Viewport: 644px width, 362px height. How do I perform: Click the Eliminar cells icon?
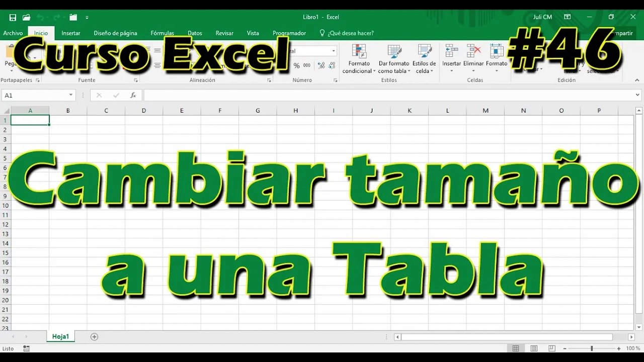(x=473, y=51)
